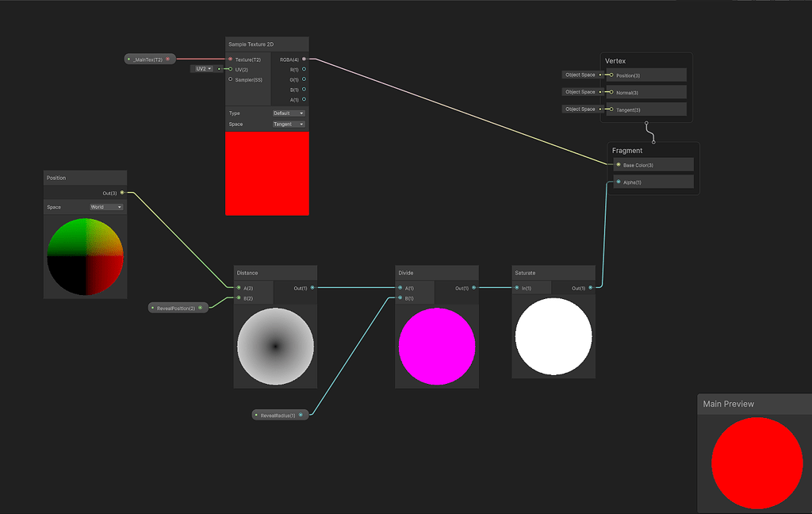This screenshot has height=514, width=812.
Task: Click the Out(3) port on the Position node
Action: pos(121,192)
